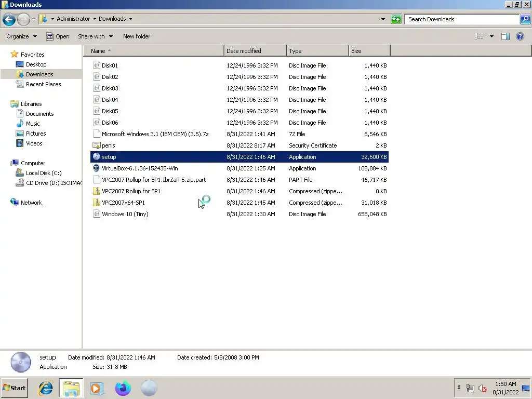Go back with the Back arrow button
The height and width of the screenshot is (399, 532).
point(9,19)
